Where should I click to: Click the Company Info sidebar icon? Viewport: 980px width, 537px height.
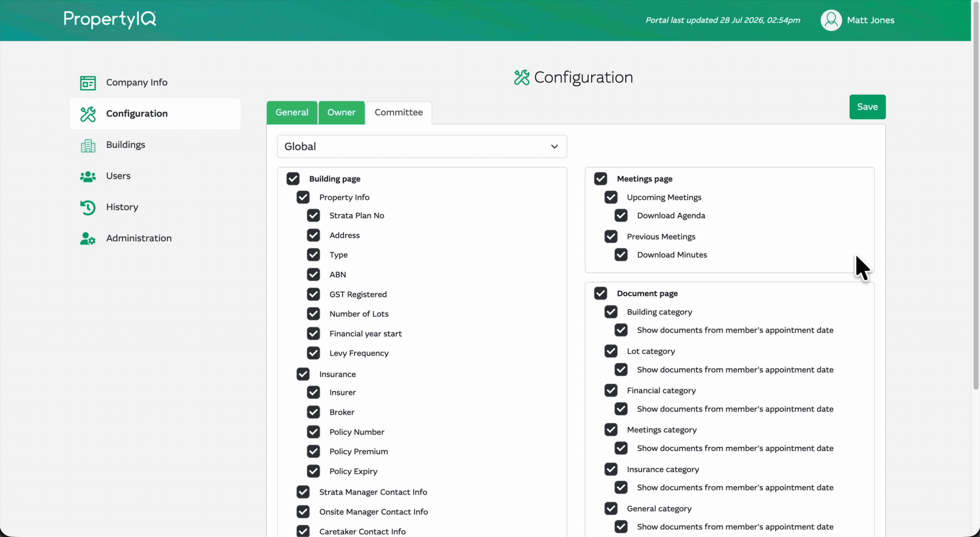point(88,82)
